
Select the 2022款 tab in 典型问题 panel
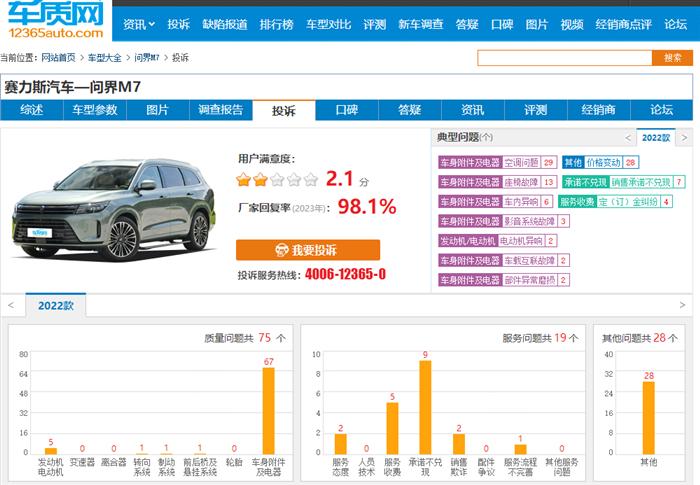tap(656, 138)
